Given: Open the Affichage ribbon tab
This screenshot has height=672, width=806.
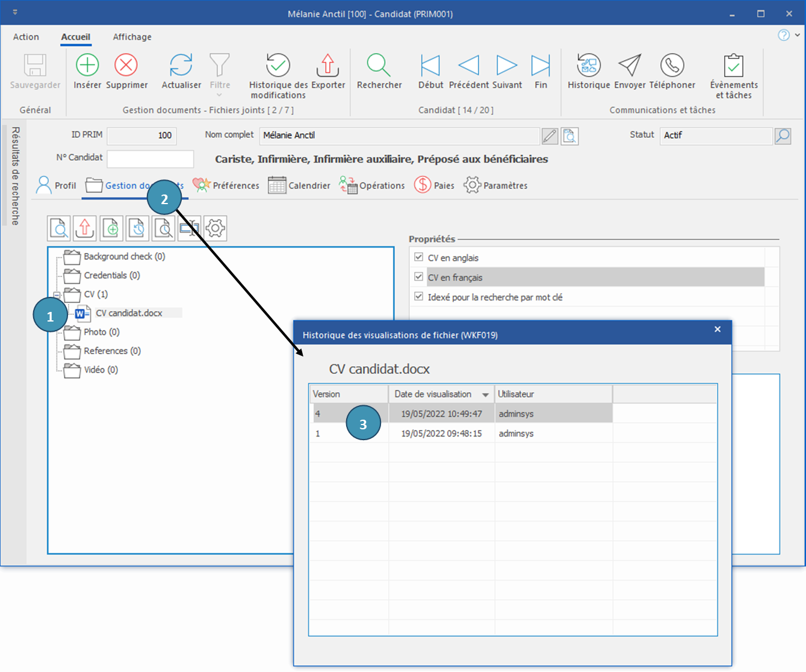Looking at the screenshot, I should [x=132, y=37].
